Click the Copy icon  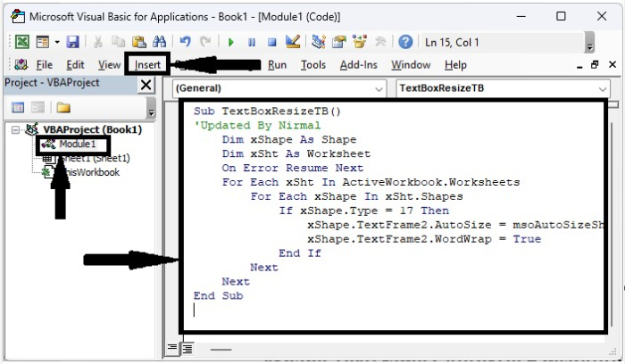[x=118, y=41]
